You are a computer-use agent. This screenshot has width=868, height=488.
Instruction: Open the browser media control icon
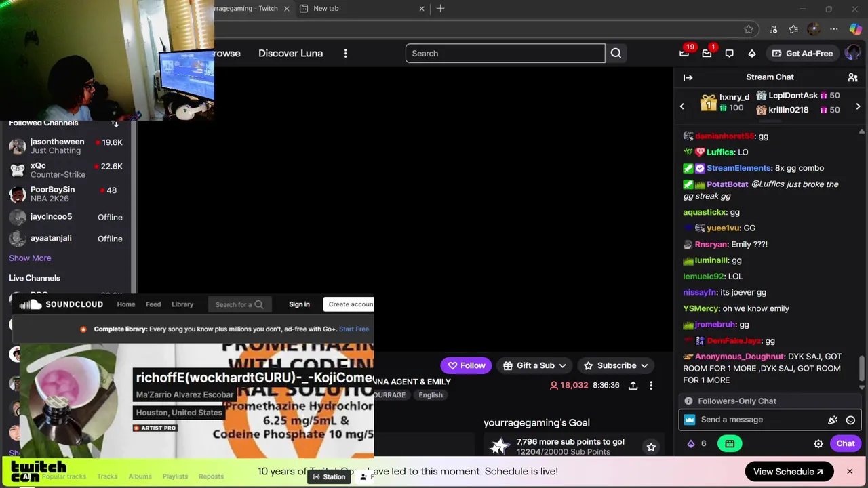point(773,29)
